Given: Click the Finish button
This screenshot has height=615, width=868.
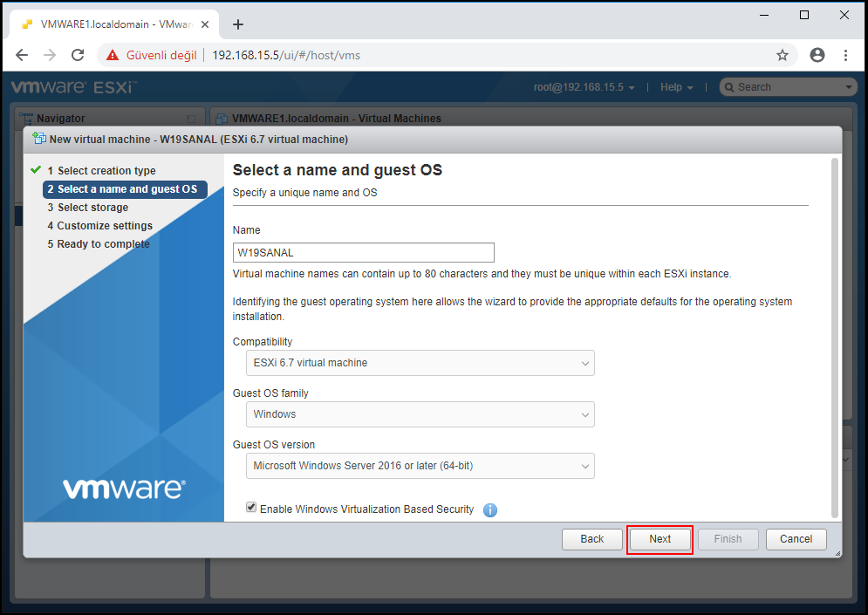Looking at the screenshot, I should [728, 539].
